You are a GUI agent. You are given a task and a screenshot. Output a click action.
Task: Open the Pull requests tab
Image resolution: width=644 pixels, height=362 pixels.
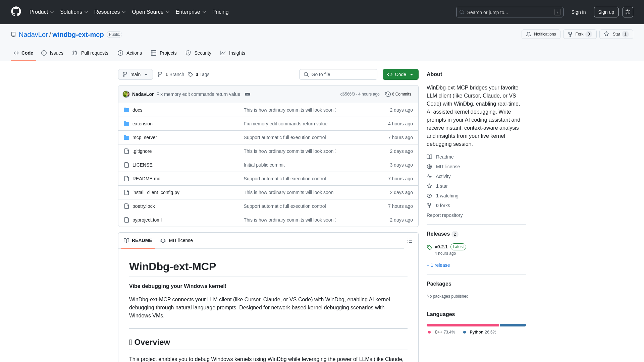(x=90, y=53)
